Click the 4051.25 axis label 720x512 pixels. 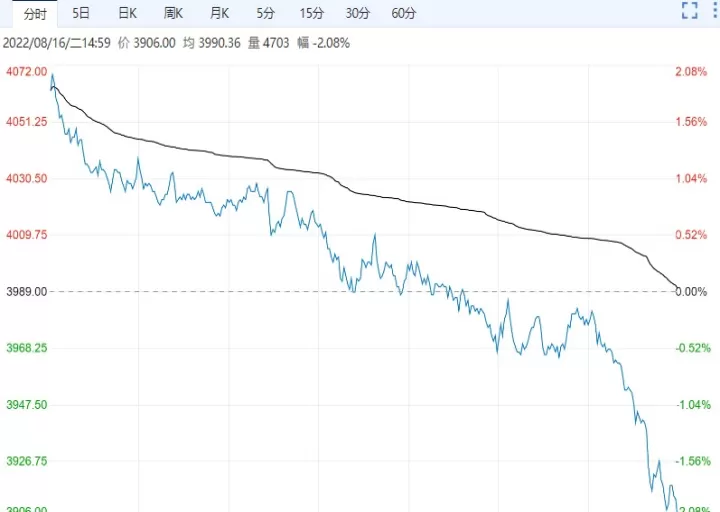click(x=27, y=122)
